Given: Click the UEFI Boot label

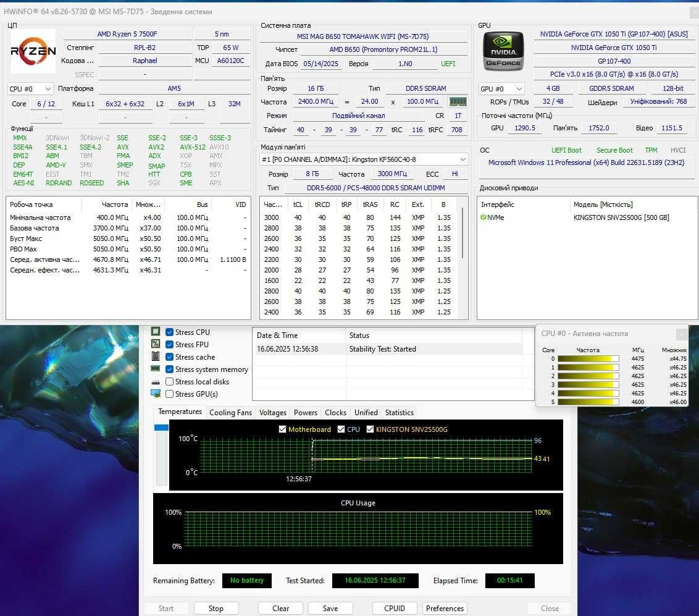Looking at the screenshot, I should [566, 150].
